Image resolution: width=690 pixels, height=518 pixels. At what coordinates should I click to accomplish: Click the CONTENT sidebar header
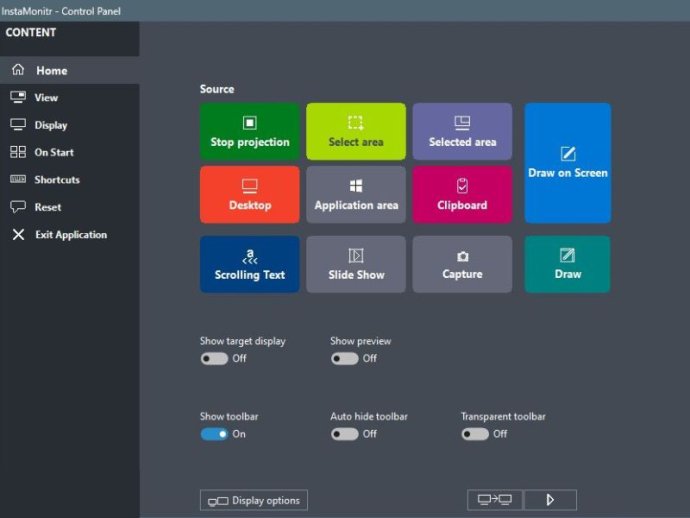pyautogui.click(x=31, y=33)
